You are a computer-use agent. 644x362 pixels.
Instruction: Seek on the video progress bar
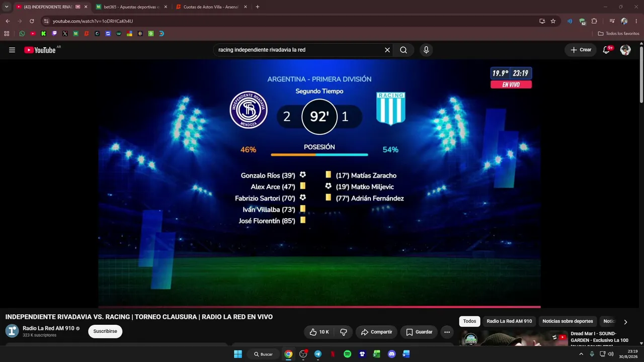point(319,307)
